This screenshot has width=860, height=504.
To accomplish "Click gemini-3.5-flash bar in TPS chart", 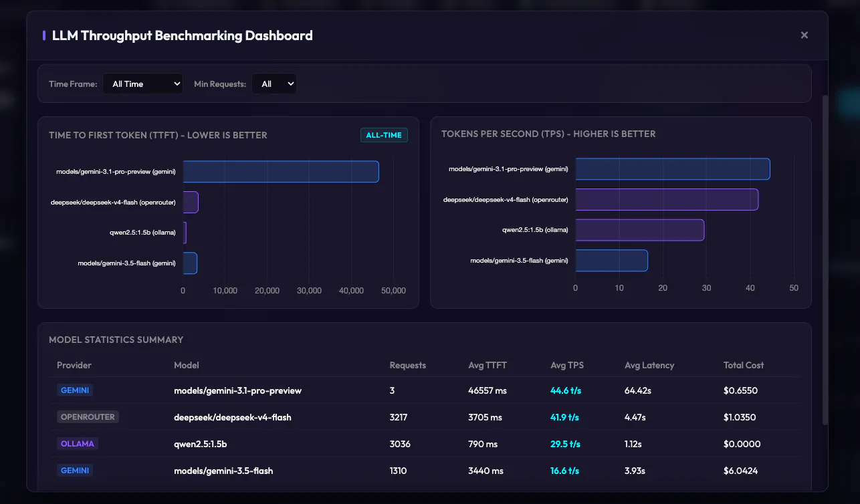I will 612,261.
